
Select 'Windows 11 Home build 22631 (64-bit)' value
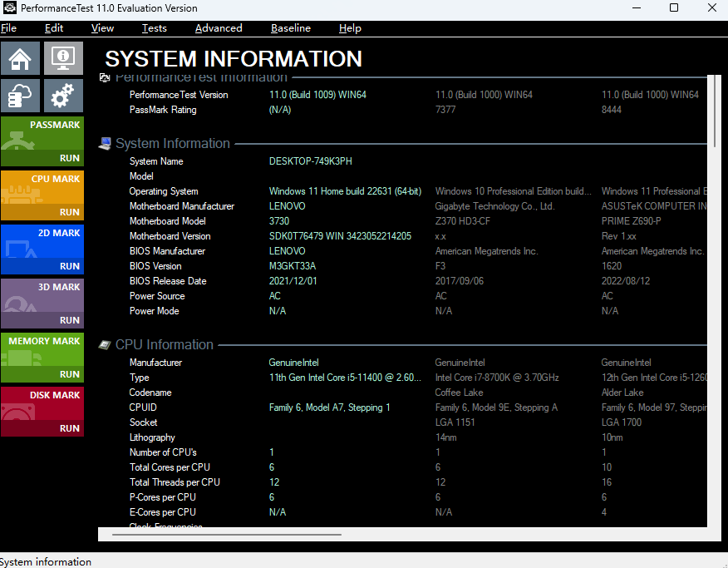click(x=345, y=191)
